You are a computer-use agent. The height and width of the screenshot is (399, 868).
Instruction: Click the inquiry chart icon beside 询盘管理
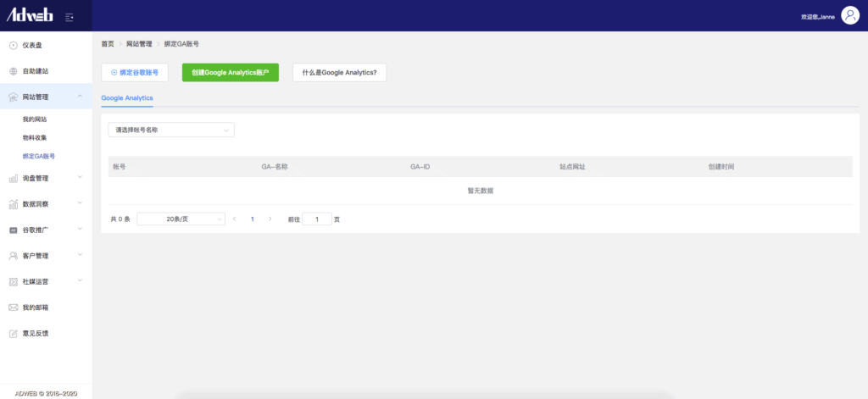(x=13, y=178)
